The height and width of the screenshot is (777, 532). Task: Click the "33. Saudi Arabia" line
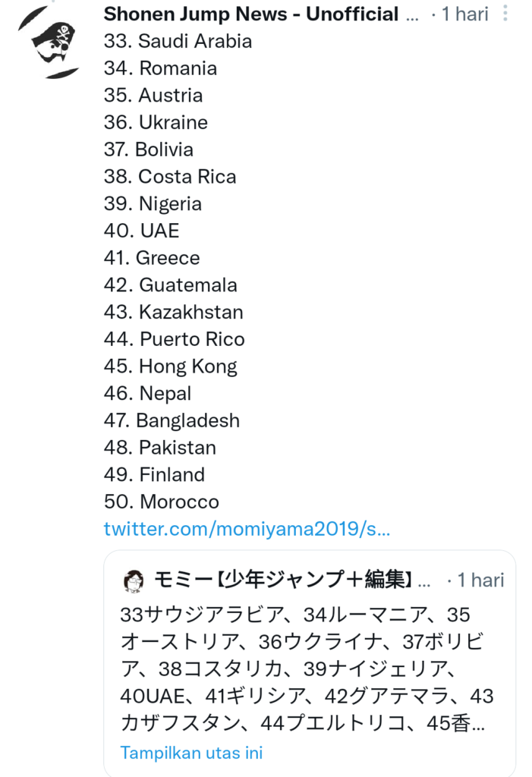pos(178,41)
